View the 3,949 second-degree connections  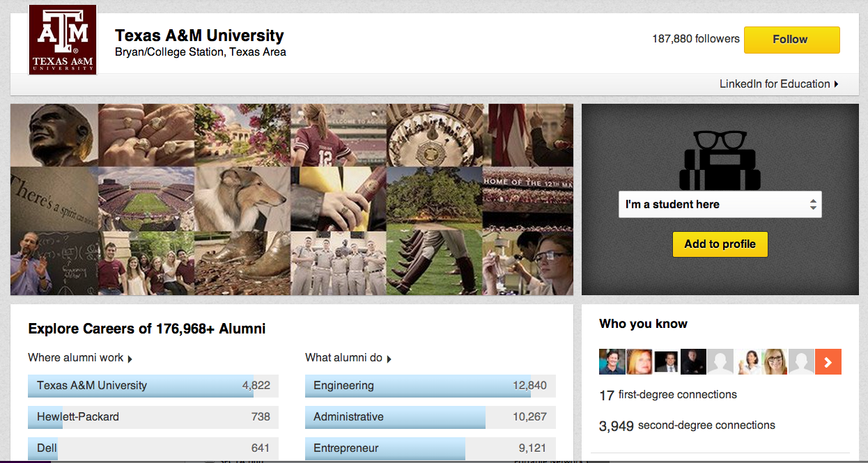[687, 425]
